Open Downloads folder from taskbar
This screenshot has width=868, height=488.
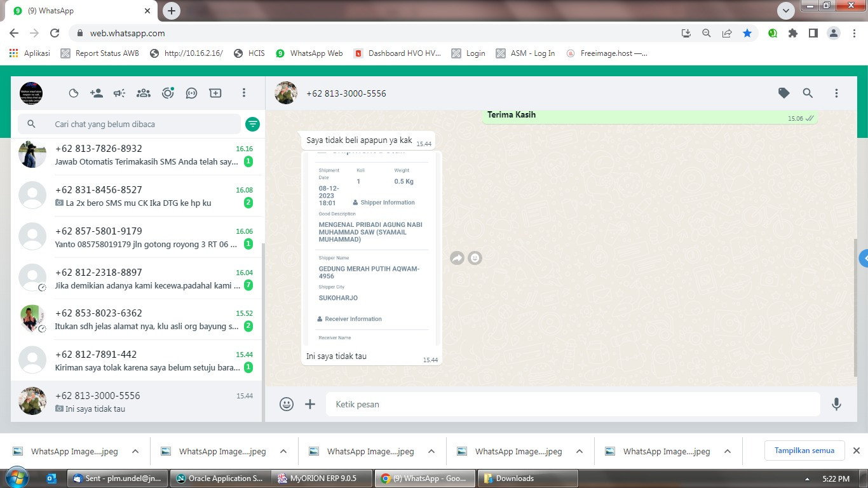(528, 478)
